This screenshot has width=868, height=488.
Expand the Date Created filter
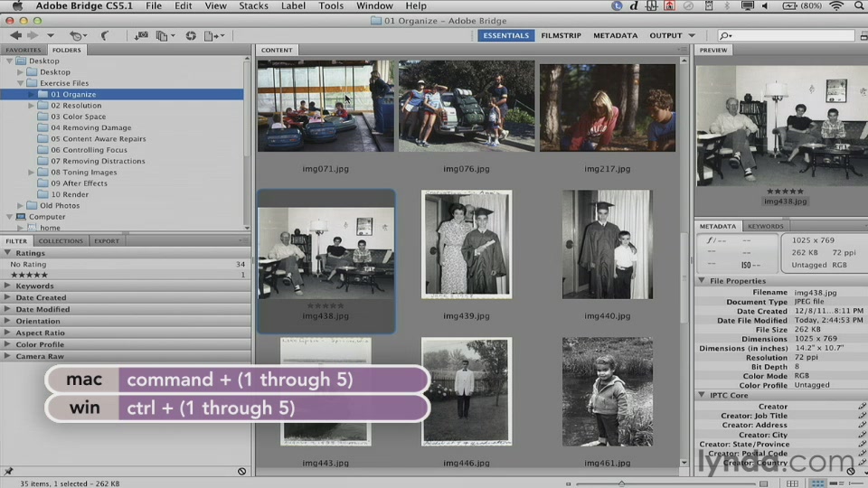point(8,297)
